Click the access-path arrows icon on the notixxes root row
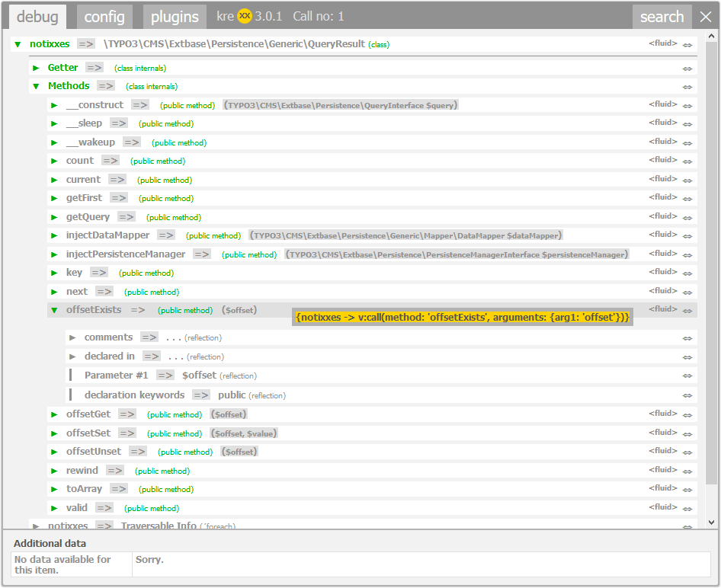 click(687, 44)
